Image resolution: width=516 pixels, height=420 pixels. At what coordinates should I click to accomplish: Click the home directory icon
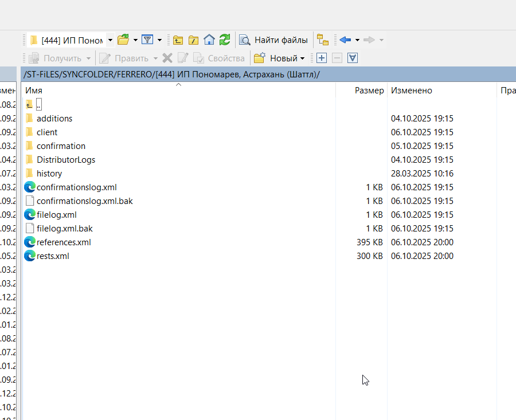[209, 40]
